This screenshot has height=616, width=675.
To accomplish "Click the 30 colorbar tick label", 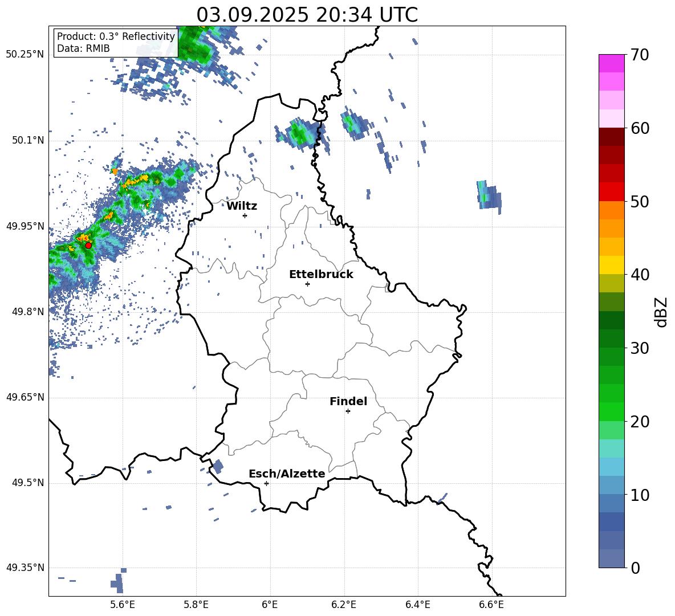I will tap(640, 348).
